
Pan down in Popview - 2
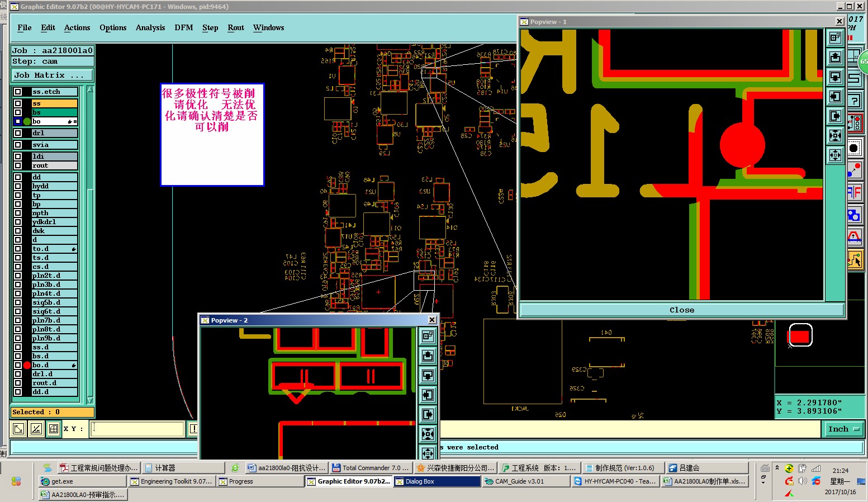point(428,375)
